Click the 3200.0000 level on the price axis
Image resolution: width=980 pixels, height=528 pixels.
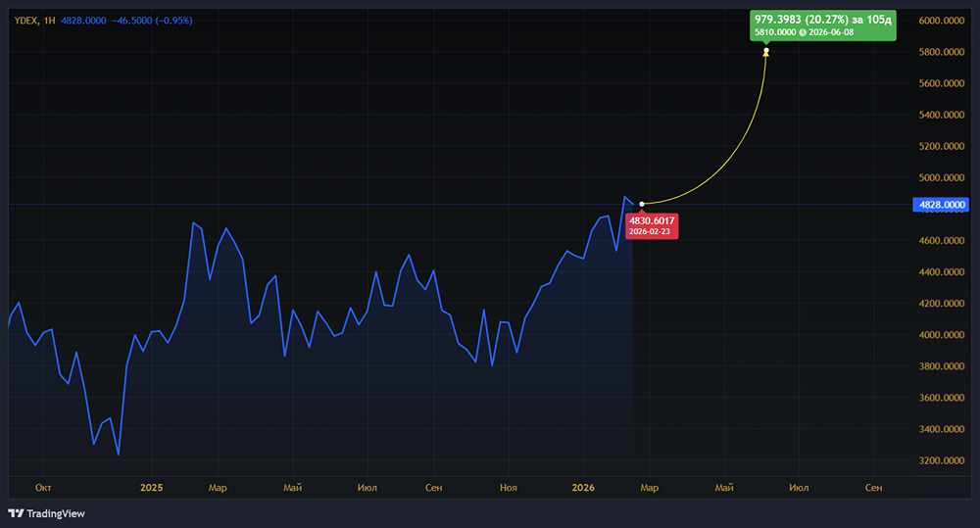pos(942,460)
